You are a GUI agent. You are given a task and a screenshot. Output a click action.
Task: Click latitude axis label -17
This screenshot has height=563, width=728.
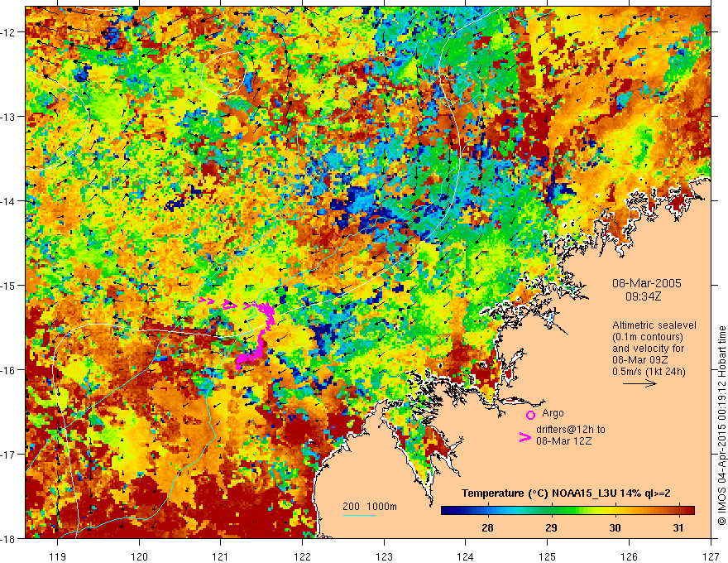pyautogui.click(x=8, y=455)
